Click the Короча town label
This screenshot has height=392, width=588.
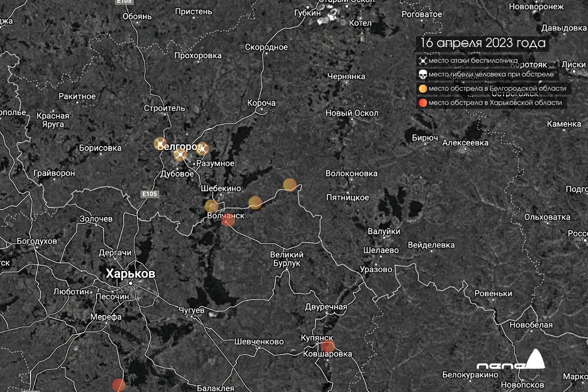point(261,103)
